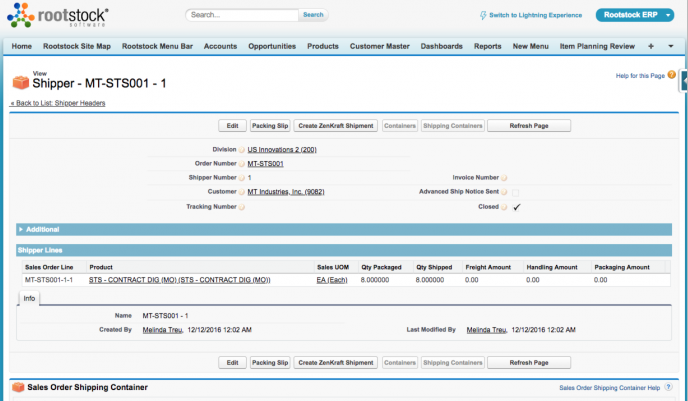Click the Shipper Lines section header
The height and width of the screenshot is (401, 688).
pyautogui.click(x=344, y=250)
